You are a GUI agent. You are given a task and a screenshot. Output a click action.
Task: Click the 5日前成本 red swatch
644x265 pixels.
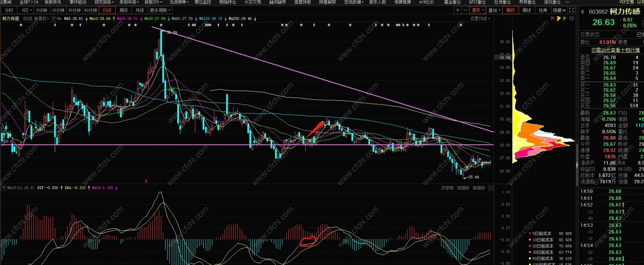point(530,234)
